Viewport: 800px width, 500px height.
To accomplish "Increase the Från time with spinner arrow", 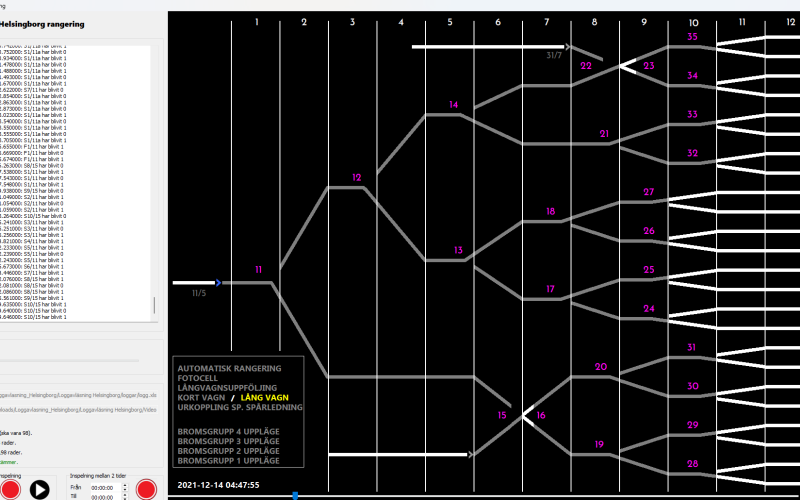I will coord(125,484).
